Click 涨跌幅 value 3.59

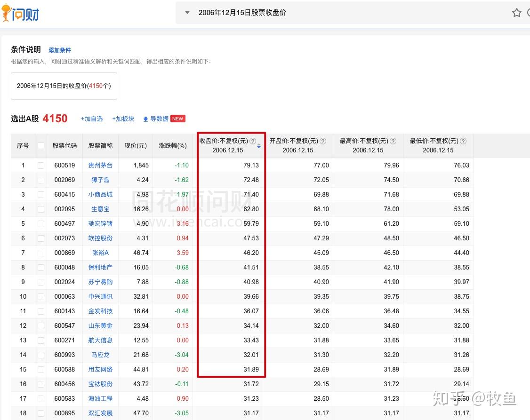[x=183, y=253]
